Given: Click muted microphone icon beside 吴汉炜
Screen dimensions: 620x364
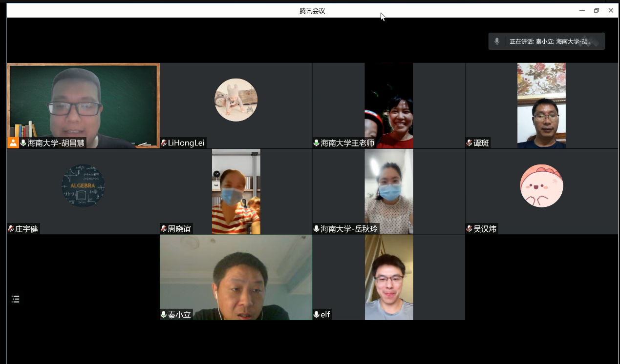Looking at the screenshot, I should (470, 229).
